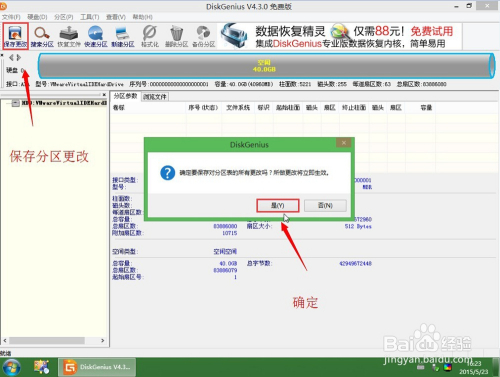Click the 新建分区 (New Partition) icon
The image size is (500, 377).
pos(123,36)
